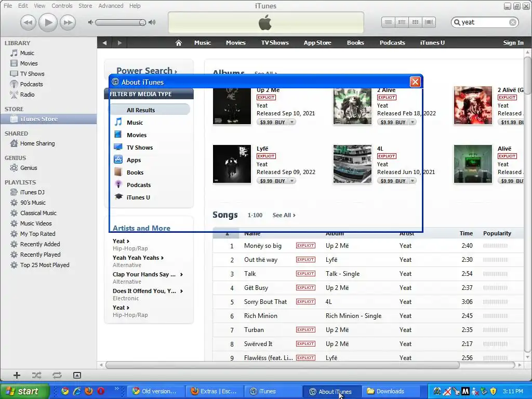Open the iTunes U store tab
The height and width of the screenshot is (399, 532).
pyautogui.click(x=432, y=43)
